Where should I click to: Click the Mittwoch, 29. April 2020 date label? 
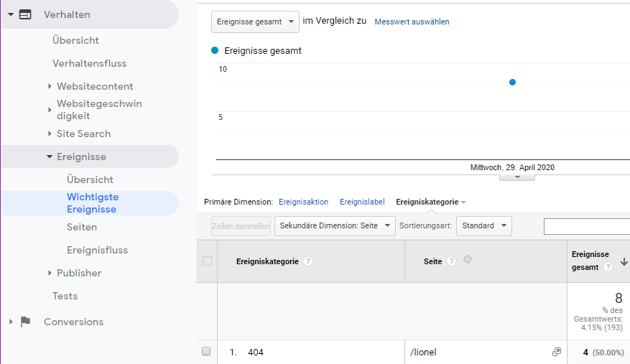click(512, 167)
